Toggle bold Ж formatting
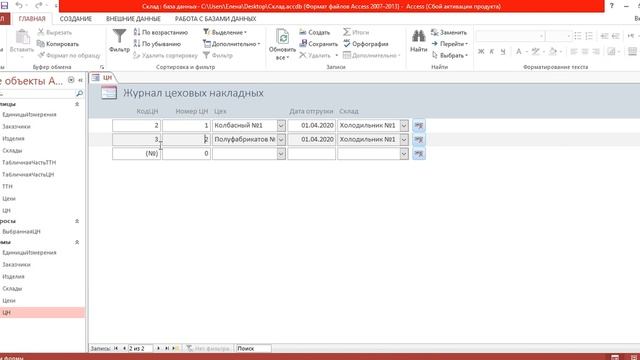The width and height of the screenshot is (640, 360). pos(481,51)
